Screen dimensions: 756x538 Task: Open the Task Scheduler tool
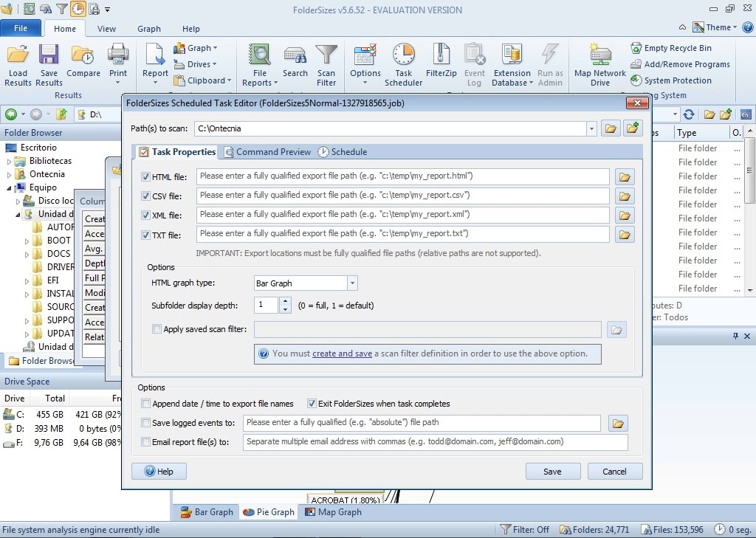(x=403, y=64)
